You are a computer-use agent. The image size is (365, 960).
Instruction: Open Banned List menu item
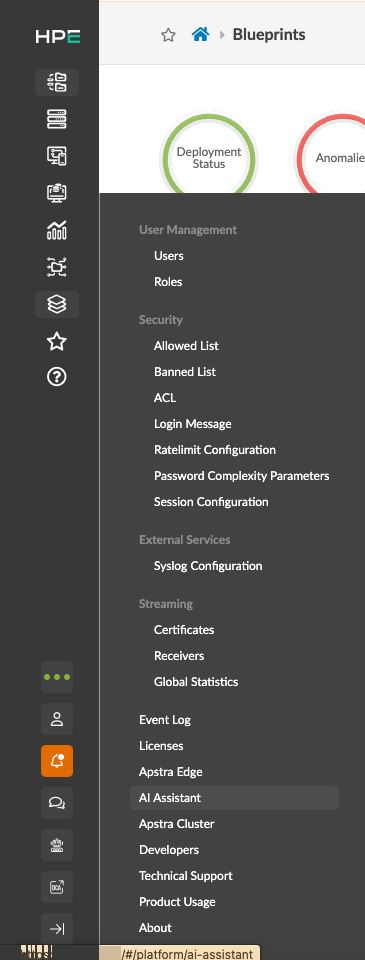point(185,372)
